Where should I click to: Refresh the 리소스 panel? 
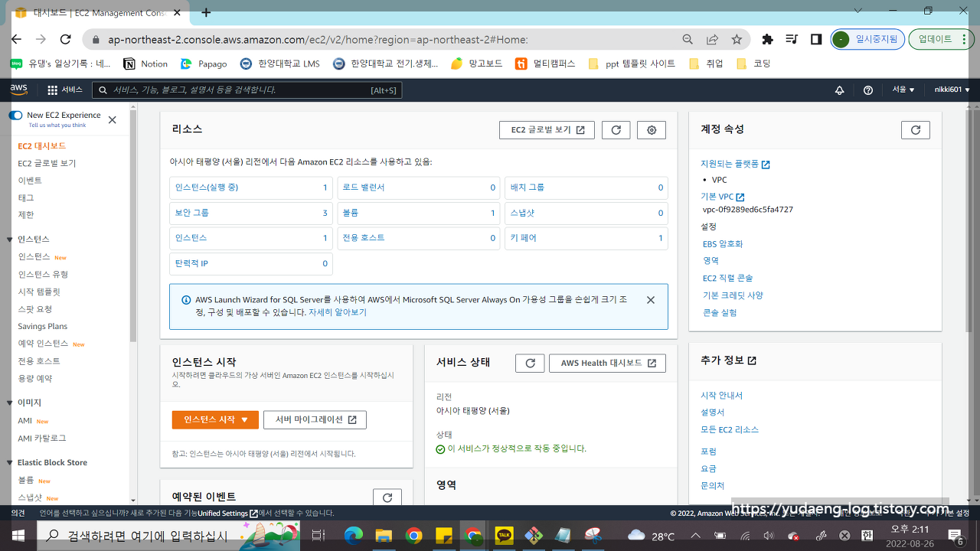tap(616, 130)
